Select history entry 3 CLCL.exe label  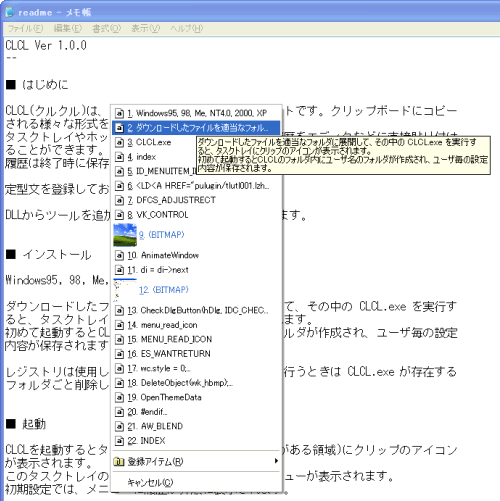click(149, 142)
